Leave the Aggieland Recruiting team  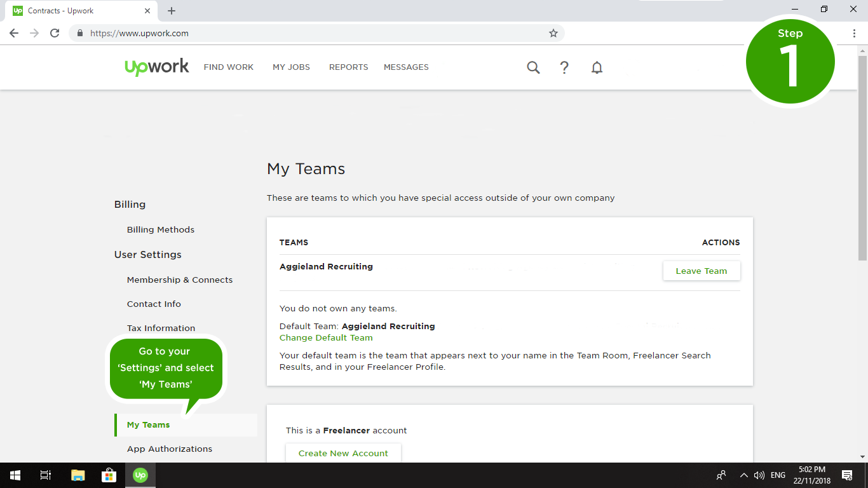701,271
